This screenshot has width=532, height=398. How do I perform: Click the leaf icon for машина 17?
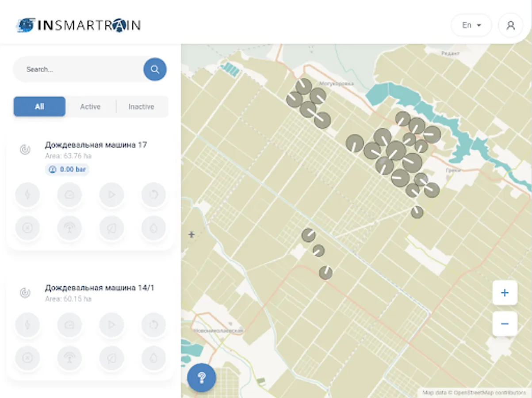click(x=111, y=228)
